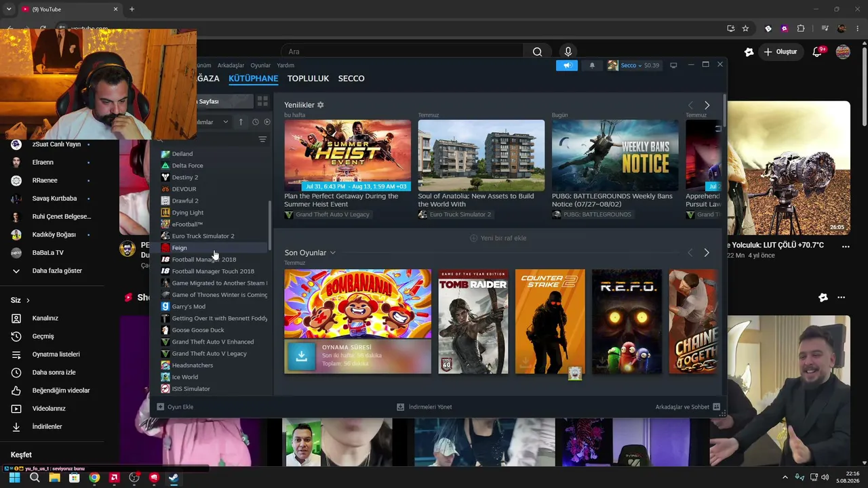Open Google Chrome from the taskbar
Viewport: 868px width, 488px height.
coord(94,478)
